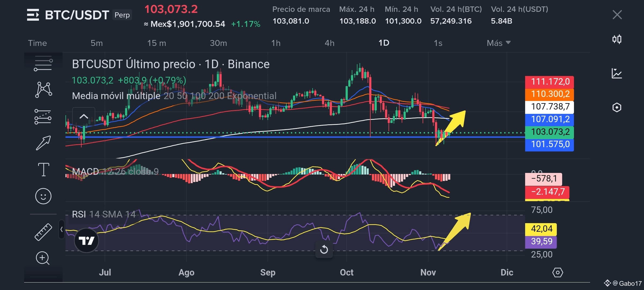Click the Sep label on time axis
644x290 pixels.
pos(268,273)
